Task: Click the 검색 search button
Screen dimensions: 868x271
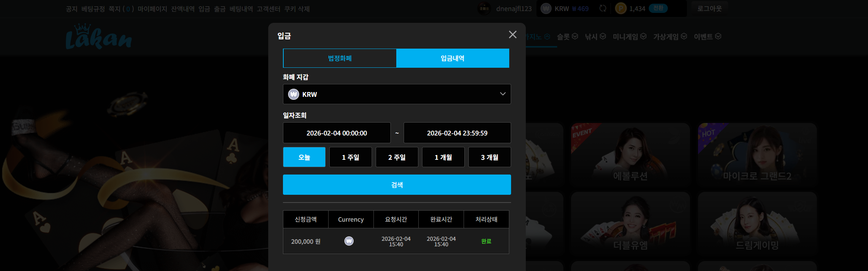Action: pyautogui.click(x=397, y=185)
